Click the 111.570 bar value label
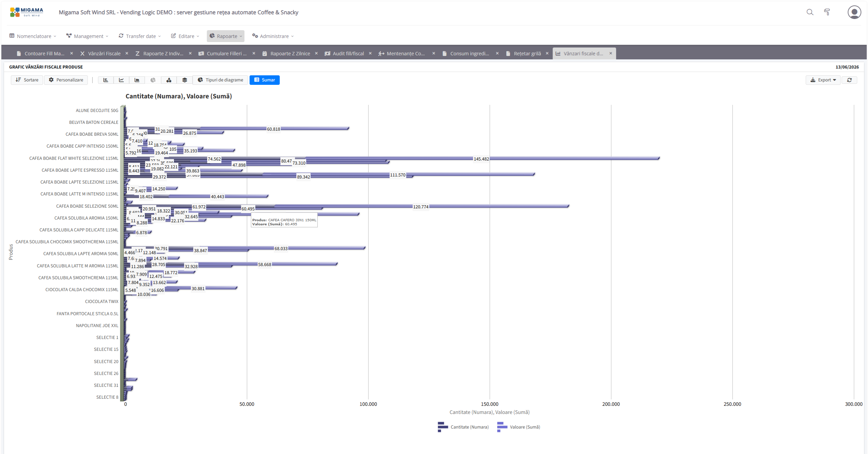The image size is (868, 454). tap(398, 175)
